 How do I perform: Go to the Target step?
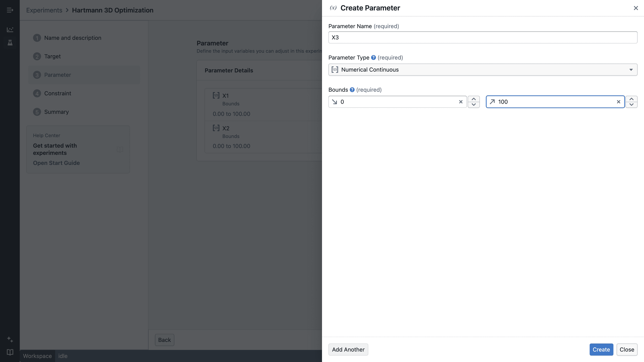[x=84, y=56]
